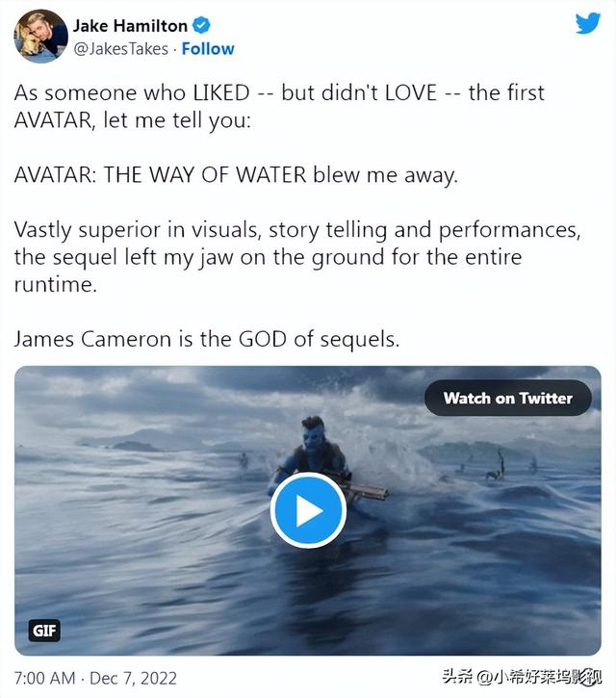Follow the @JakesTakes account
Image resolution: width=616 pixels, height=698 pixels.
[208, 48]
